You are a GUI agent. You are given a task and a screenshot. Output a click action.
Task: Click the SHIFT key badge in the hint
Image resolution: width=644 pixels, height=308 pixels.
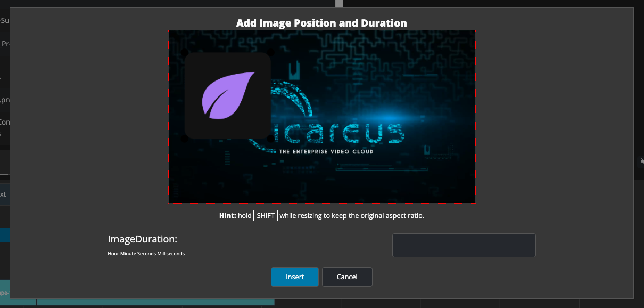(x=265, y=216)
